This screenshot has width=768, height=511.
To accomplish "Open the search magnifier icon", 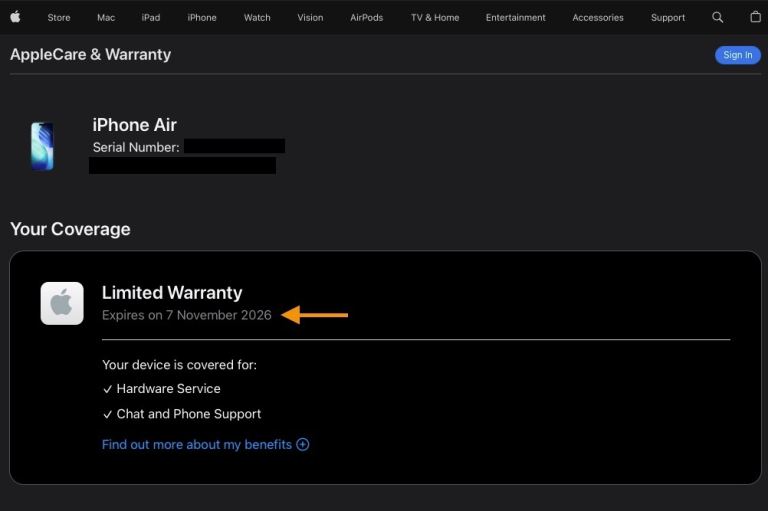I will 717,17.
